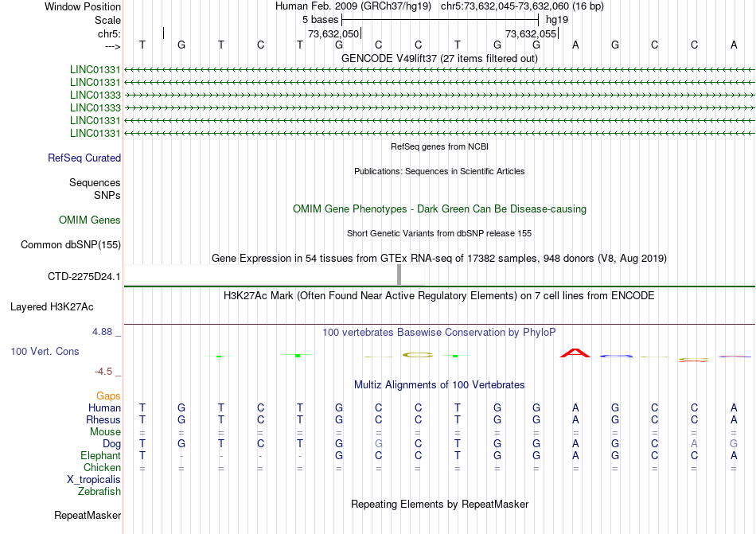The image size is (756, 534).
Task: Click the SNPs track label
Action: pos(107,195)
